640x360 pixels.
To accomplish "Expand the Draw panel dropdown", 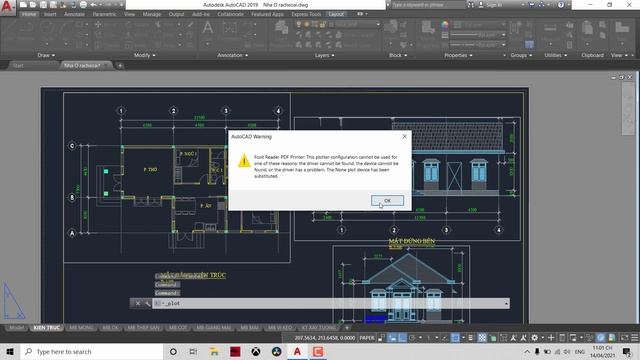I will (x=46, y=55).
